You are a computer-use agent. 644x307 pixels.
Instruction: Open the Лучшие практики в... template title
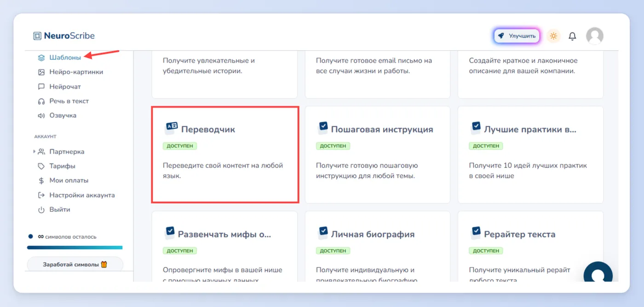pyautogui.click(x=530, y=129)
